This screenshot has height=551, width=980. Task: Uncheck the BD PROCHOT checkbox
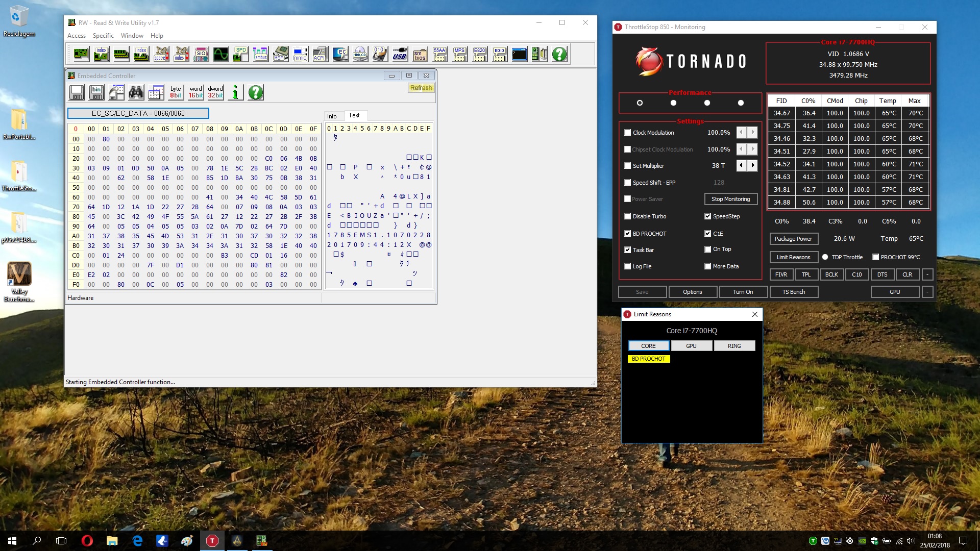tap(628, 234)
